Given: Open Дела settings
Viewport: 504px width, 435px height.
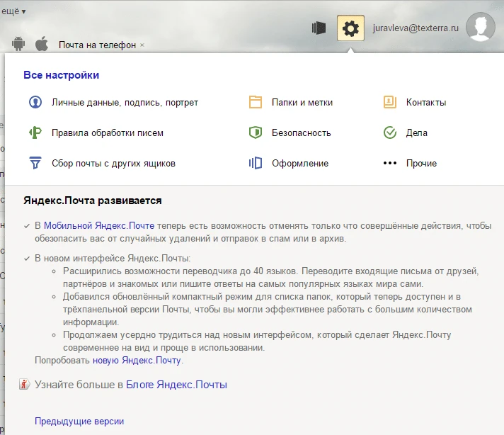Looking at the screenshot, I should click(417, 133).
